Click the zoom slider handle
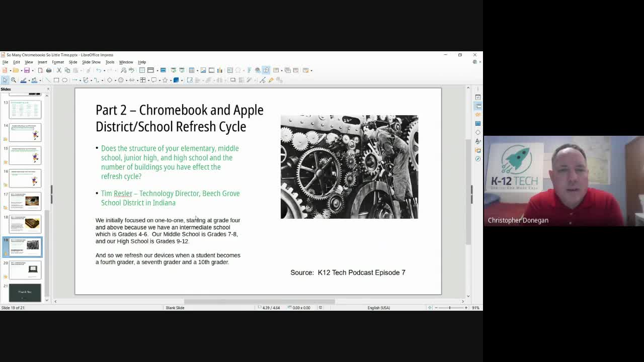The height and width of the screenshot is (362, 644). [450, 308]
